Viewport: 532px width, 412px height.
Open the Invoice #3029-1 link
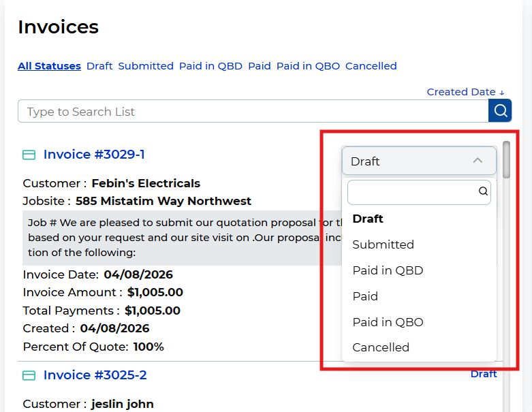pos(94,155)
